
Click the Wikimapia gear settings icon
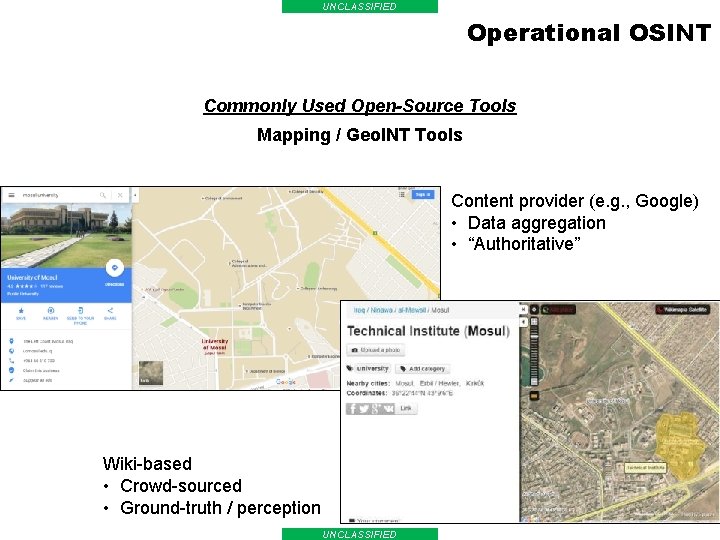tap(534, 309)
